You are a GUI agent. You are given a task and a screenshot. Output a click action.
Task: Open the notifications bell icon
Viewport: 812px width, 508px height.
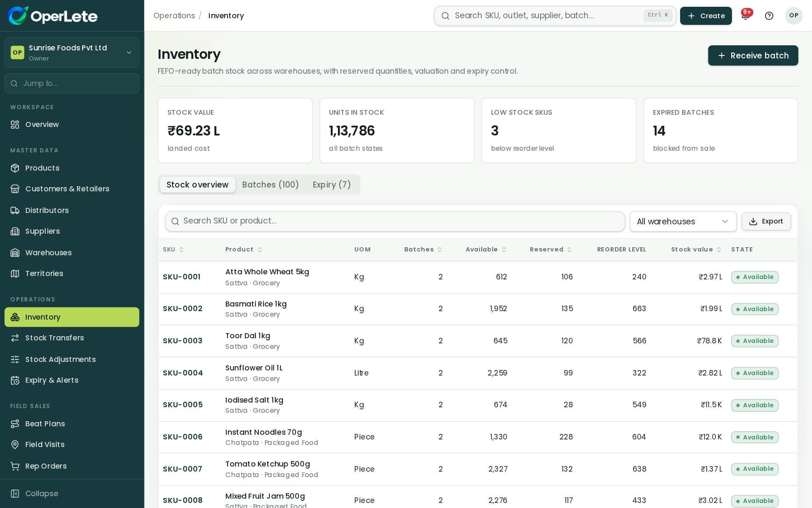(746, 16)
